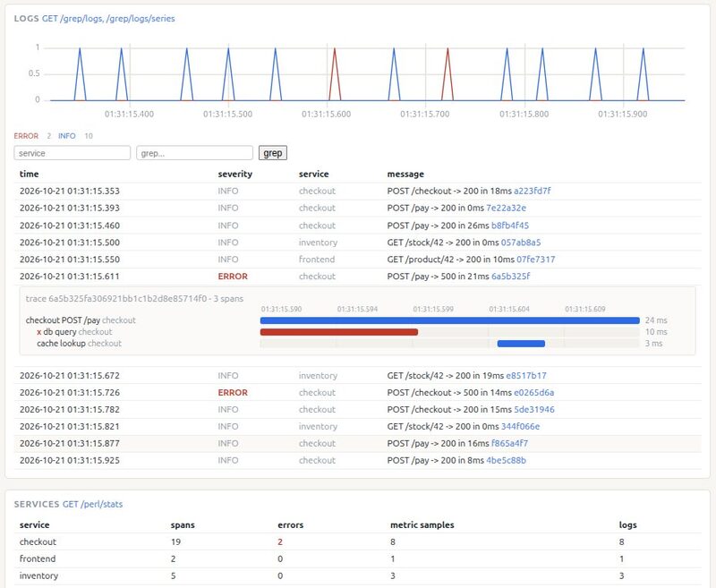The width and height of the screenshot is (716, 588).
Task: Click the chart axis label 01:31:15.800
Action: click(x=524, y=115)
